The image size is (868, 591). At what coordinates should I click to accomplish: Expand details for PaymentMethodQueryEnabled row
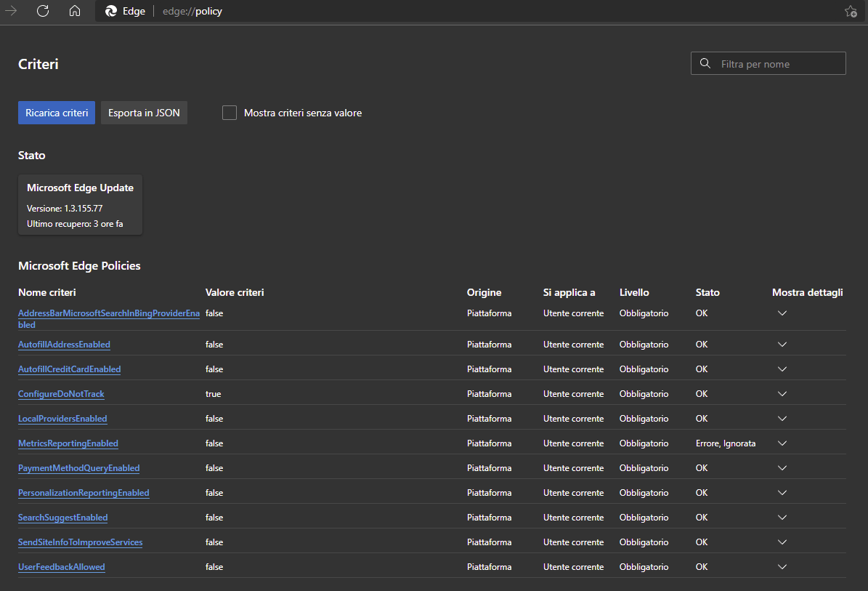tap(782, 468)
